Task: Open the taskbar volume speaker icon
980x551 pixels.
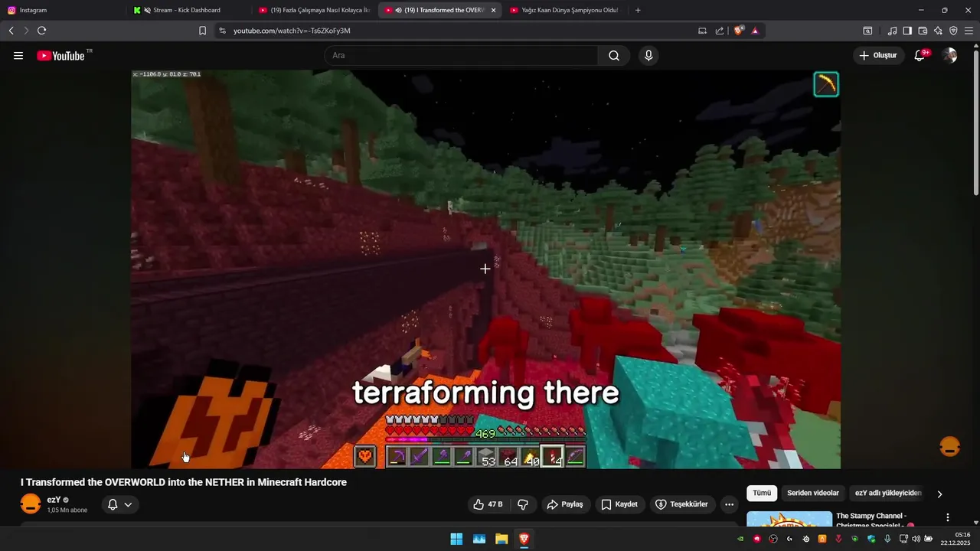Action: pyautogui.click(x=916, y=539)
